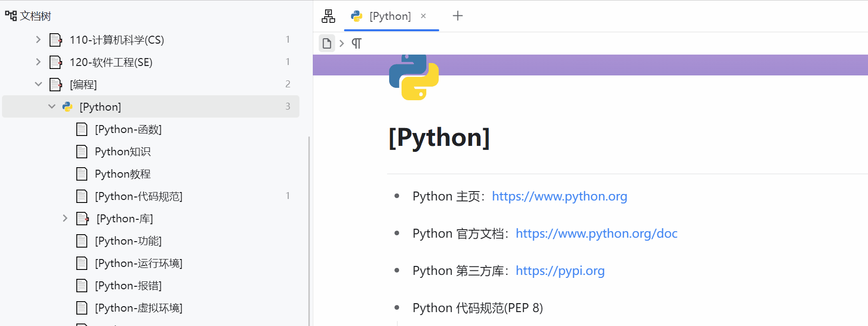Image resolution: width=868 pixels, height=326 pixels.
Task: Click the 文档树 panel title
Action: (x=35, y=16)
